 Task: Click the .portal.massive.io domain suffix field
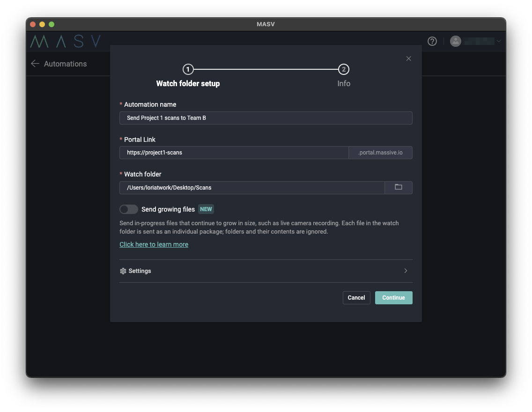pyautogui.click(x=380, y=152)
